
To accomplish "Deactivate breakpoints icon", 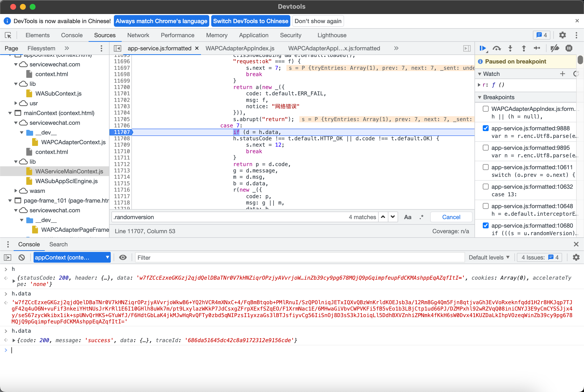I will pyautogui.click(x=555, y=48).
